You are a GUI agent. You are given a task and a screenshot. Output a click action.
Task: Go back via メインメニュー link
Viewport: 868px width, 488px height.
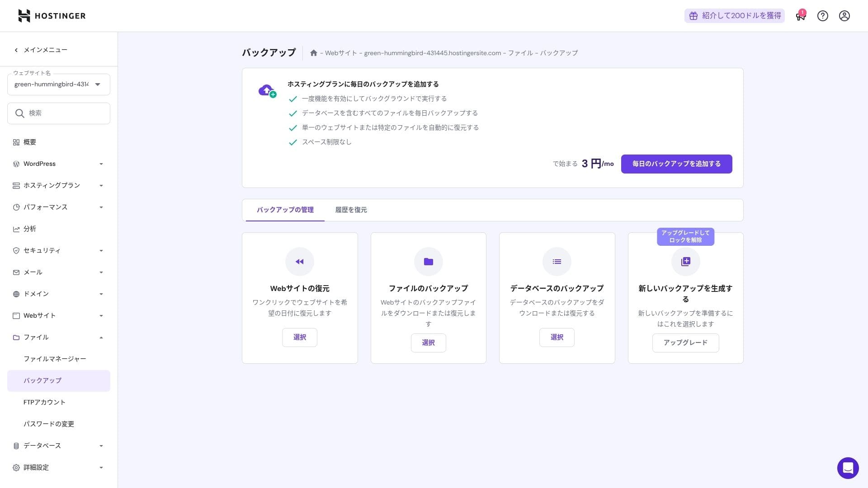(x=41, y=50)
